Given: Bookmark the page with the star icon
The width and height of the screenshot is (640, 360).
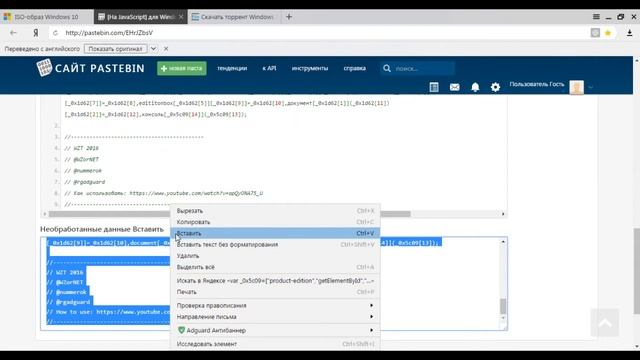Looking at the screenshot, I should pyautogui.click(x=608, y=33).
